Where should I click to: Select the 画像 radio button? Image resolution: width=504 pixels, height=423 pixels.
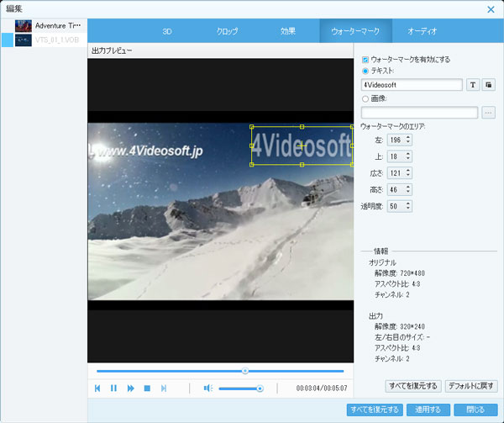pyautogui.click(x=365, y=98)
